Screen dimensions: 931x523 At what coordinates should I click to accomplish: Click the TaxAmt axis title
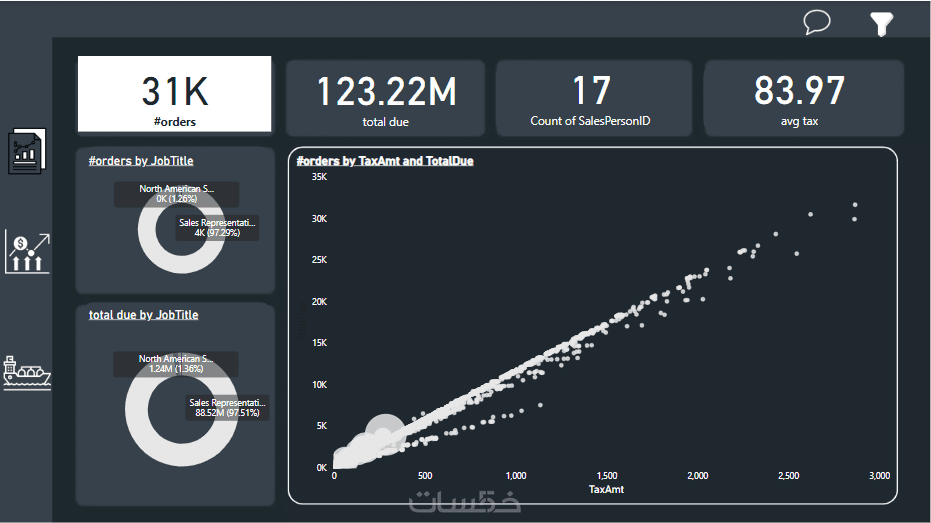click(x=606, y=489)
